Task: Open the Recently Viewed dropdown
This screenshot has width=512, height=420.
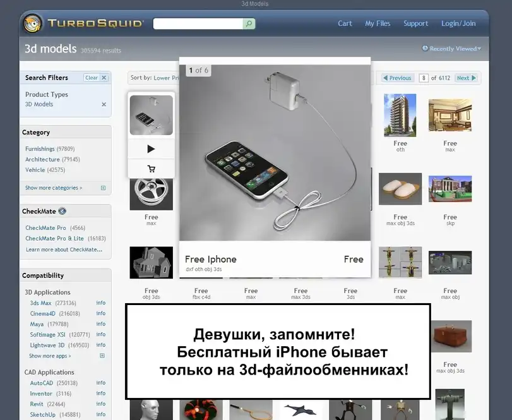Action: coord(451,49)
